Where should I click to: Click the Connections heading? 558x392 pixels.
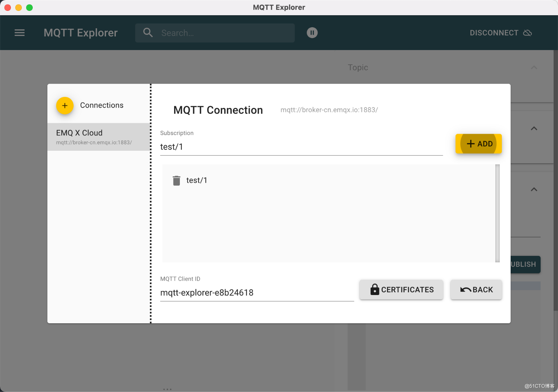coord(102,105)
